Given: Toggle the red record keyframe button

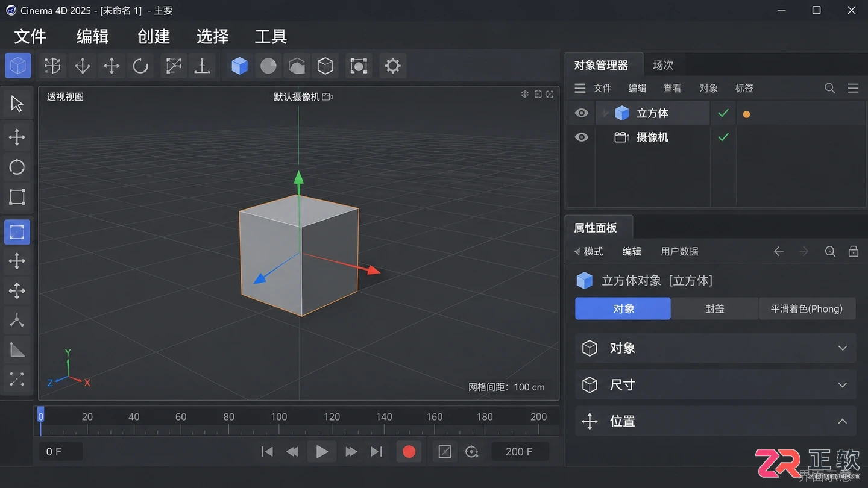Looking at the screenshot, I should [x=409, y=452].
